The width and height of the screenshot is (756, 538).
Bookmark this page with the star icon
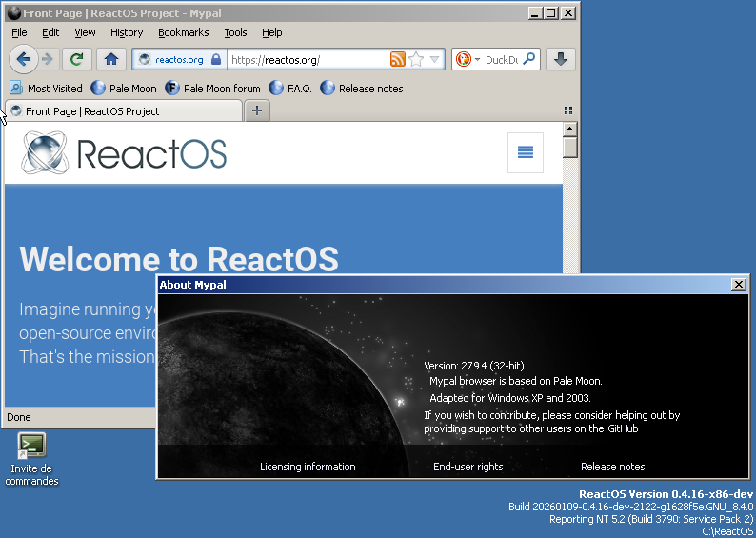416,59
